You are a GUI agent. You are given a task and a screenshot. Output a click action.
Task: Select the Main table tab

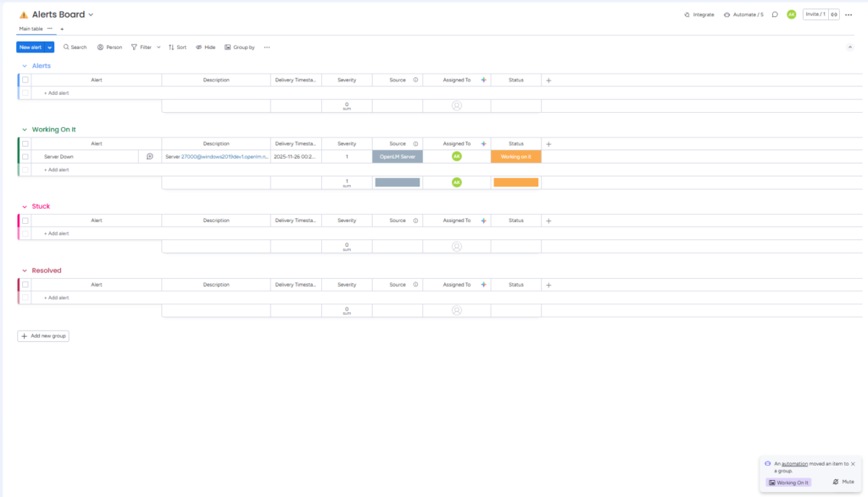point(31,29)
